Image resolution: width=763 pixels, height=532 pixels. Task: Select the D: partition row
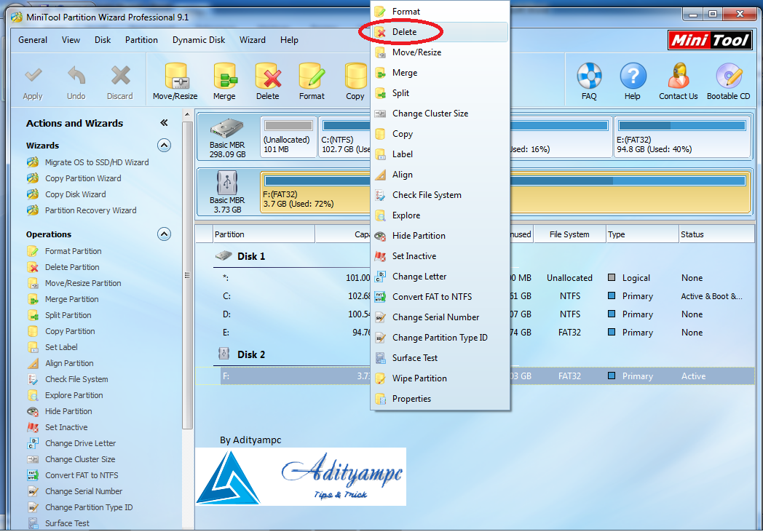[475, 314]
